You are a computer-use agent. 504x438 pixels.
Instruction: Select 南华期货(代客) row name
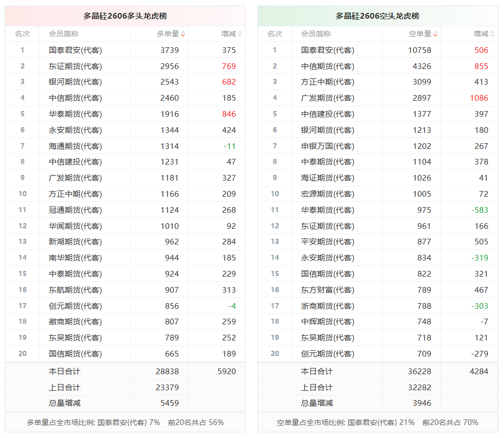pos(75,258)
